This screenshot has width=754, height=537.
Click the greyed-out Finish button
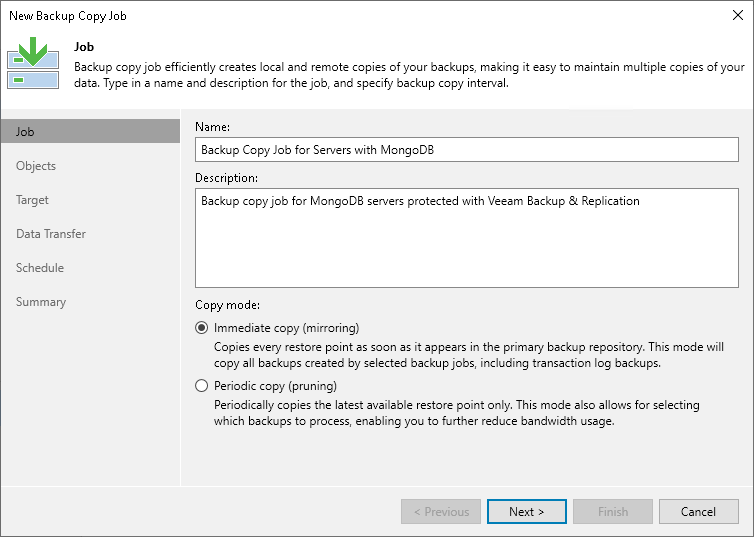tap(613, 512)
